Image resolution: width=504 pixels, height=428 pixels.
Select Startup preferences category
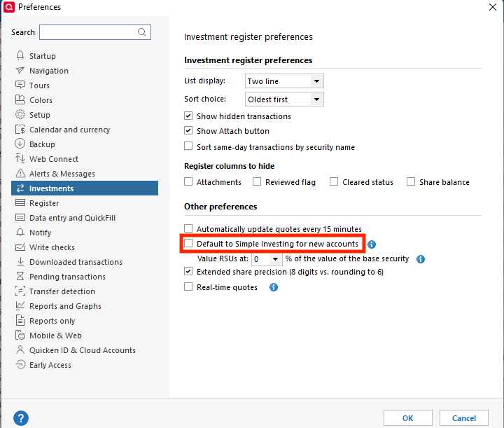point(85,56)
